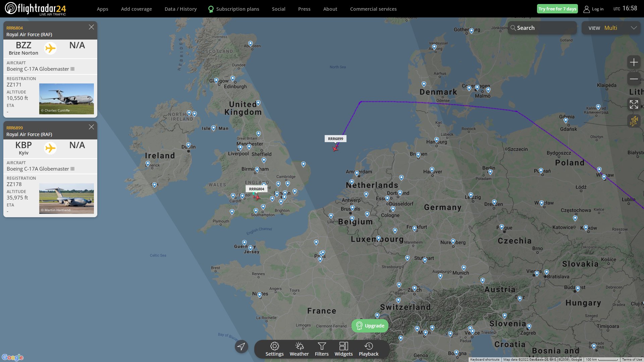Screen dimensions: 644x362
Task: Zoom out the map with minus button
Action: coord(634,79)
